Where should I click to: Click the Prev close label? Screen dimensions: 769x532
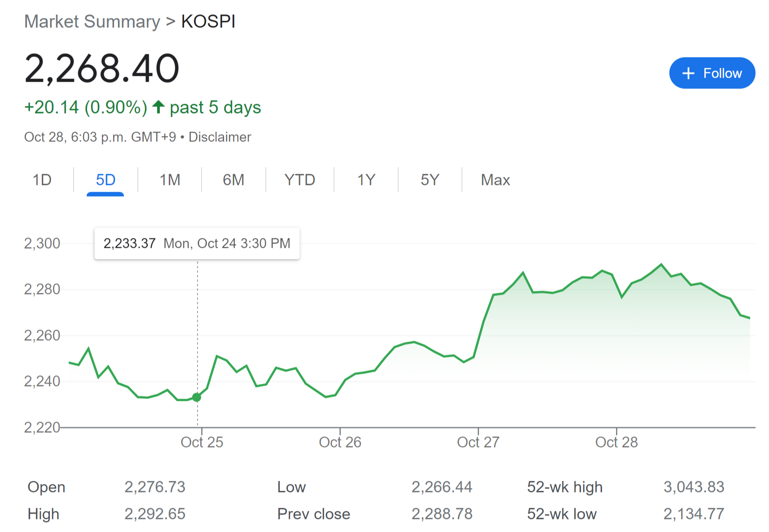[314, 514]
